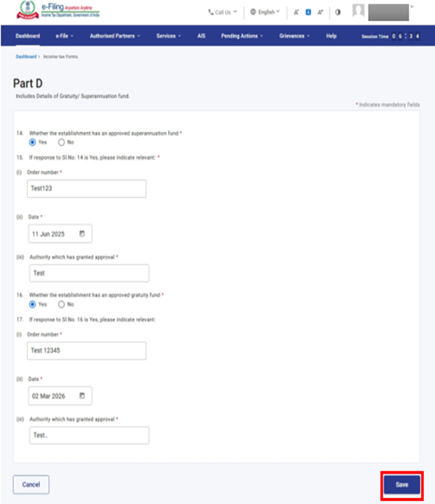The height and width of the screenshot is (504, 435).
Task: Increase font size with larger A icon
Action: pos(321,12)
